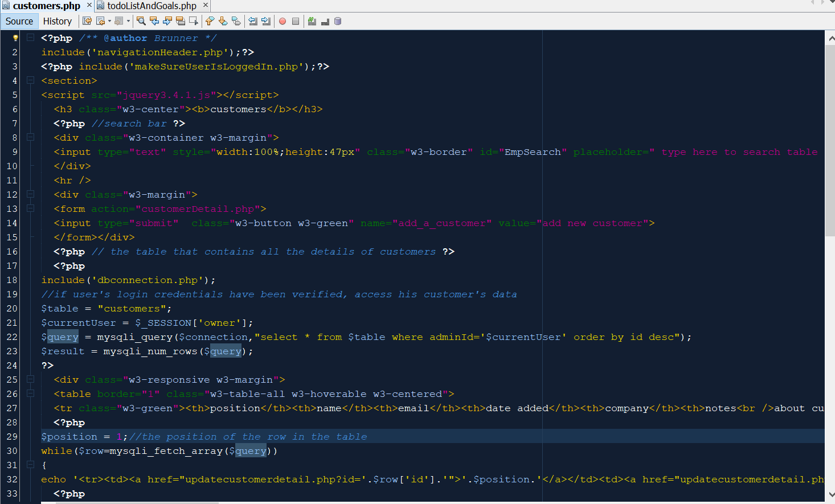This screenshot has width=835, height=504.
Task: Close the customers.php tab
Action: pyautogui.click(x=89, y=5)
